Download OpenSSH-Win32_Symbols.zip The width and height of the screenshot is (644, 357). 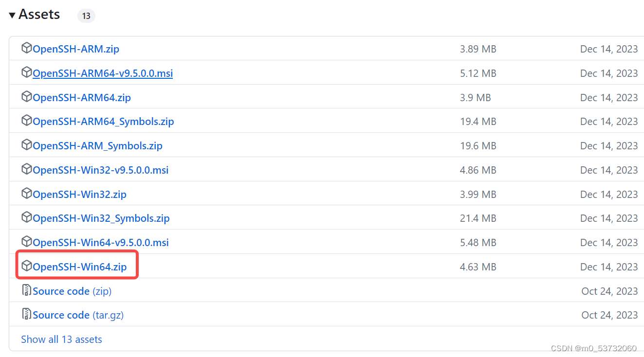[101, 218]
